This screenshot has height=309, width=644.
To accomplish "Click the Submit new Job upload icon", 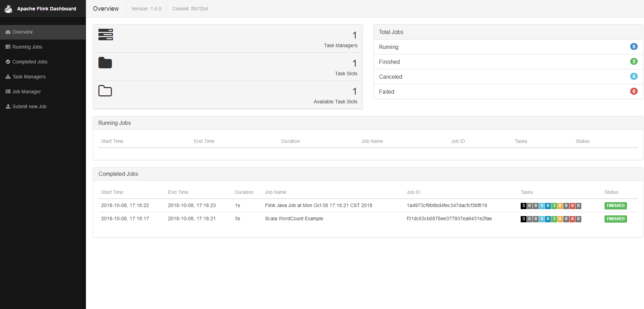I will click(x=8, y=106).
